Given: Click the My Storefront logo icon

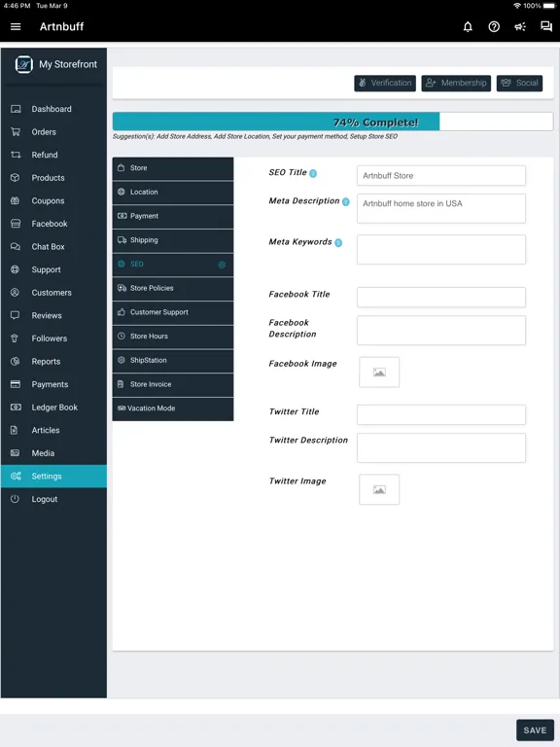Looking at the screenshot, I should pyautogui.click(x=23, y=64).
